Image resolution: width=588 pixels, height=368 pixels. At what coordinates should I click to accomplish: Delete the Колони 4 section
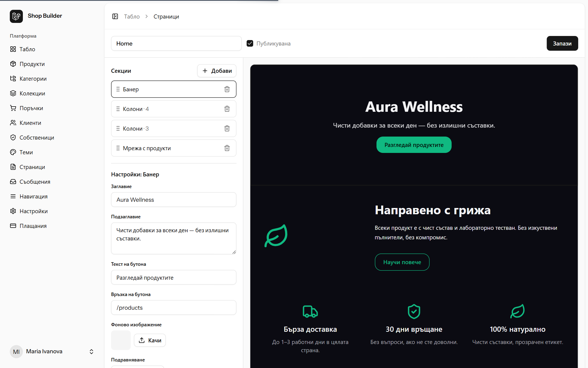pos(227,109)
